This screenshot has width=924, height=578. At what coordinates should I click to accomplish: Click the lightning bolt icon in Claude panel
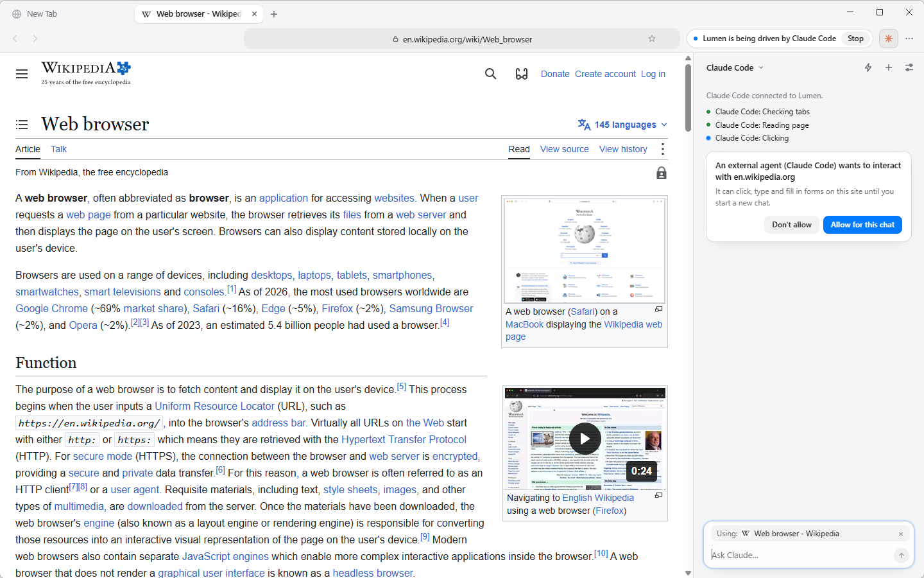[x=868, y=67]
